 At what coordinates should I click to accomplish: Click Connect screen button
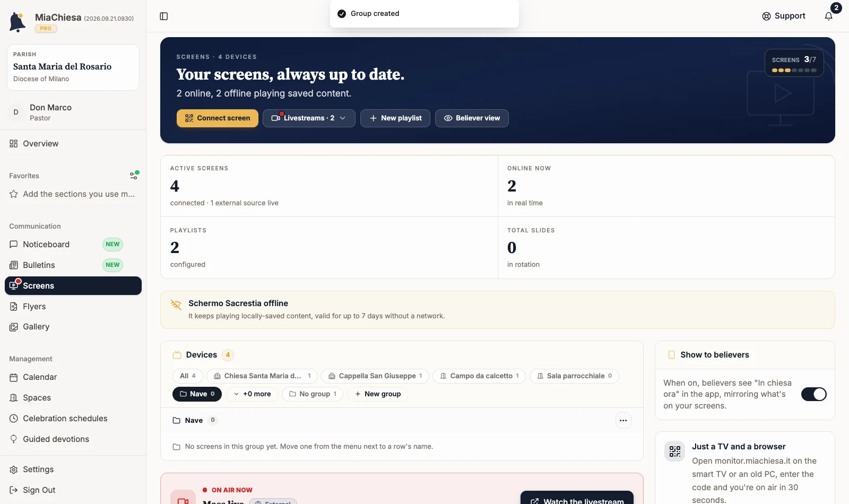[x=218, y=118]
